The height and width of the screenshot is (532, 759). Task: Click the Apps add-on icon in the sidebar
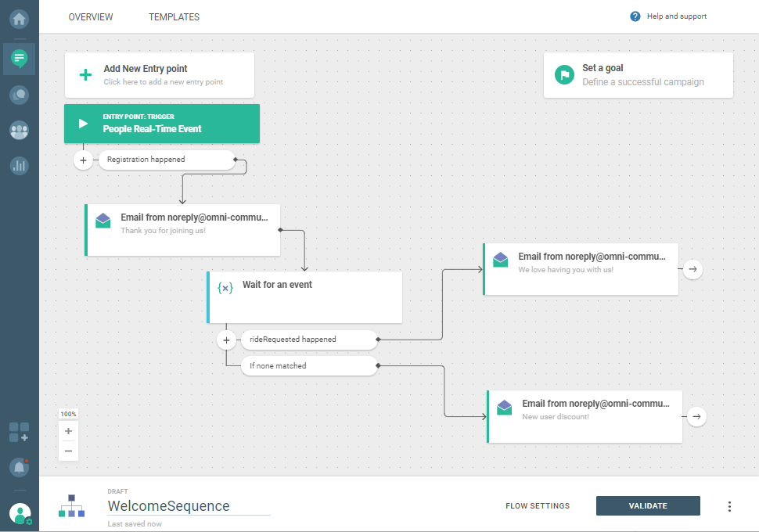tap(19, 432)
